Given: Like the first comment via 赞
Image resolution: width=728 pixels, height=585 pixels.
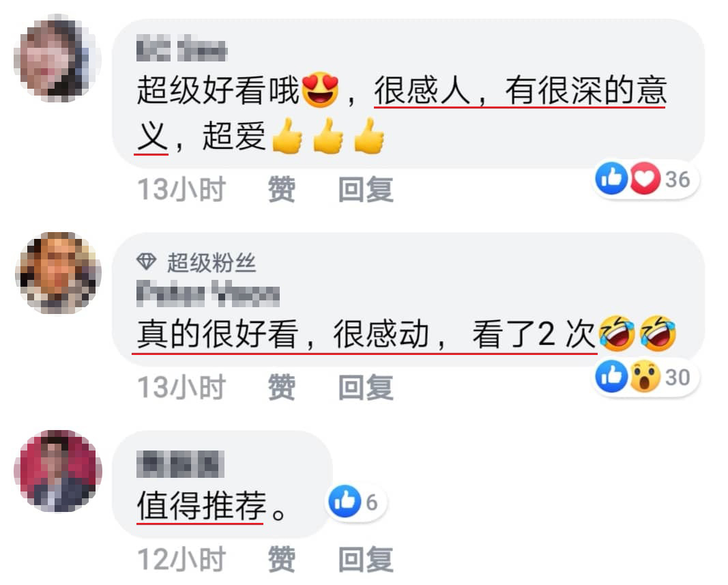Looking at the screenshot, I should pos(281,190).
